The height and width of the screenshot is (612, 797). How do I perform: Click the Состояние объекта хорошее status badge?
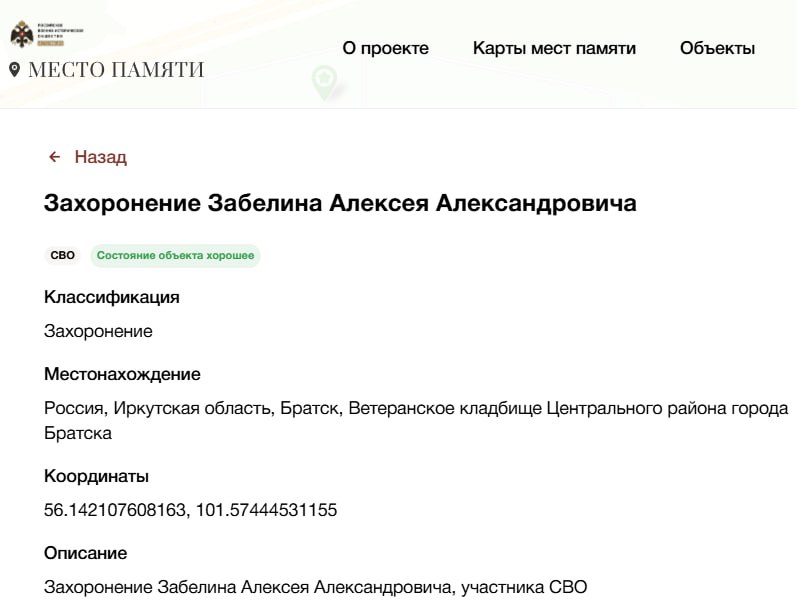175,255
